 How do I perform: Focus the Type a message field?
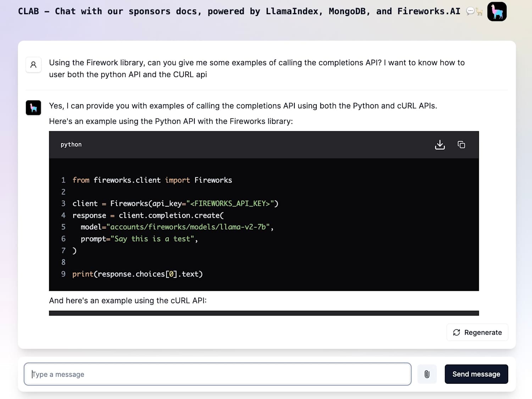tap(218, 374)
